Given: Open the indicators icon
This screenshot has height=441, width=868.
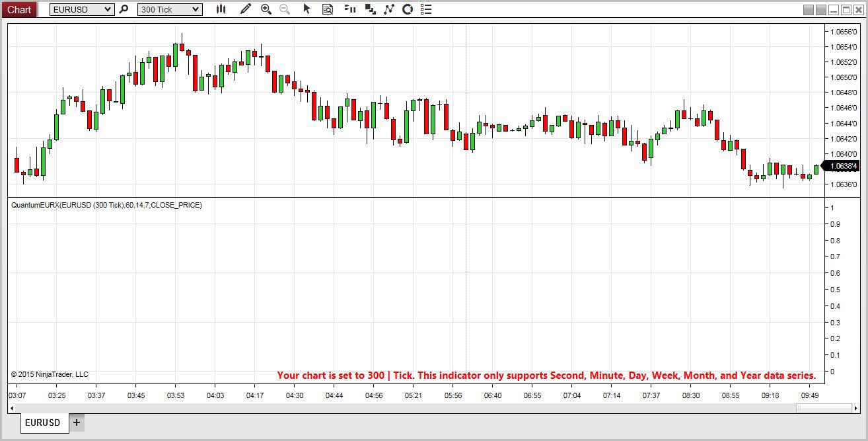Looking at the screenshot, I should tap(389, 9).
